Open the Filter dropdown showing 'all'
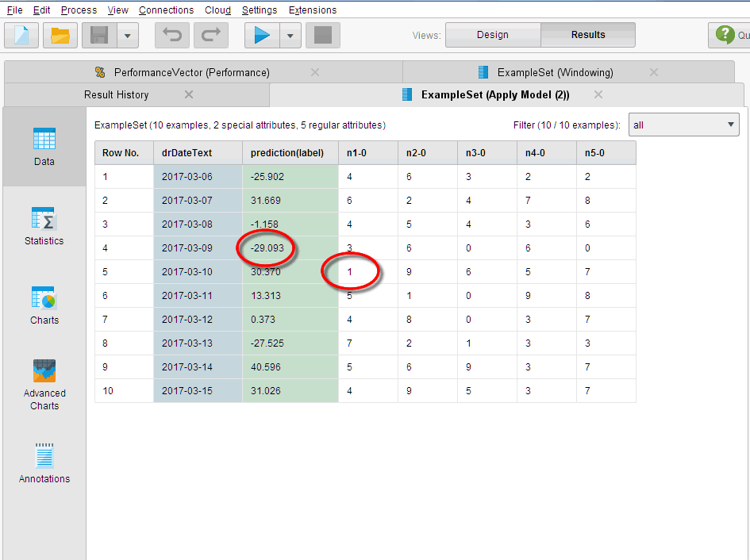Image resolution: width=750 pixels, height=560 pixels. click(683, 125)
